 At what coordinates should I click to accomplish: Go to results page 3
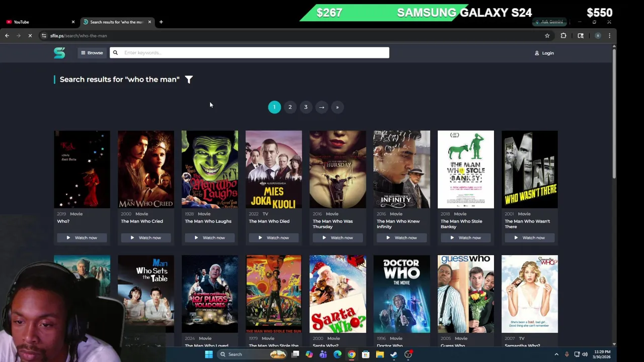pyautogui.click(x=305, y=107)
